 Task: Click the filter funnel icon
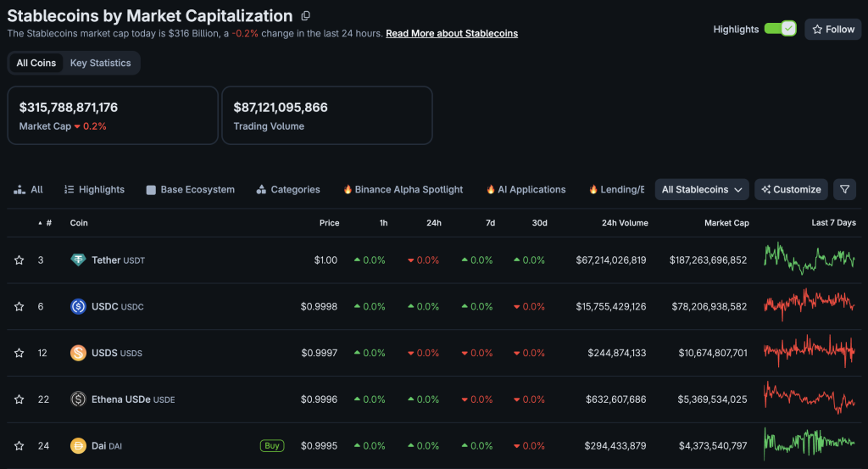click(x=844, y=189)
